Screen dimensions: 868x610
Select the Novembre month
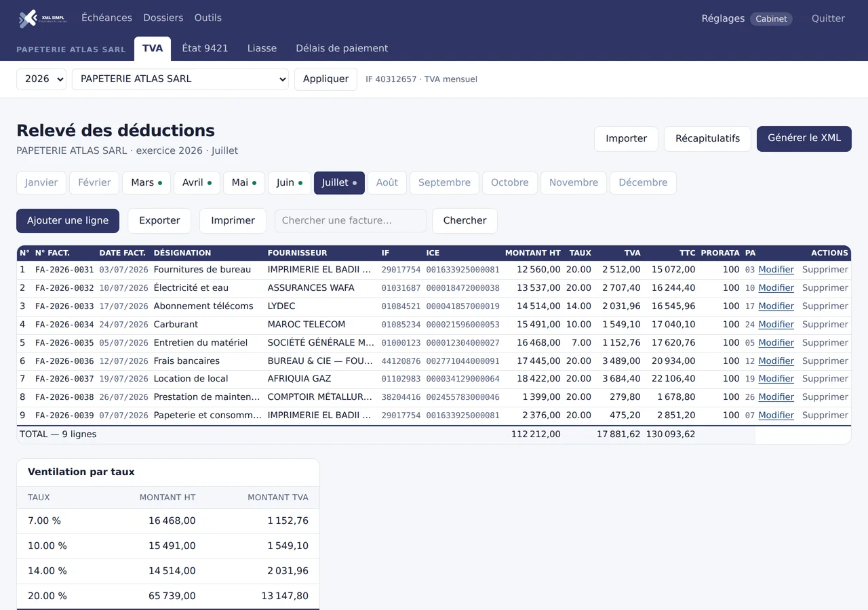coord(574,183)
